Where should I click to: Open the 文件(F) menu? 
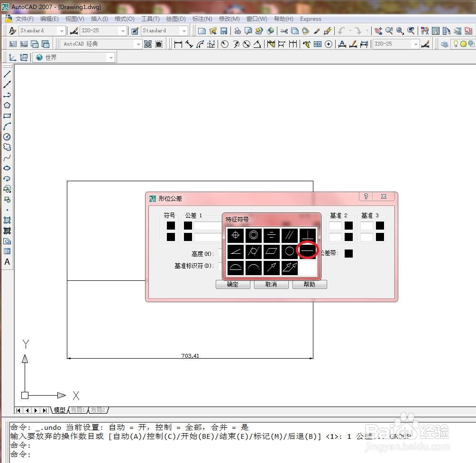coord(24,19)
